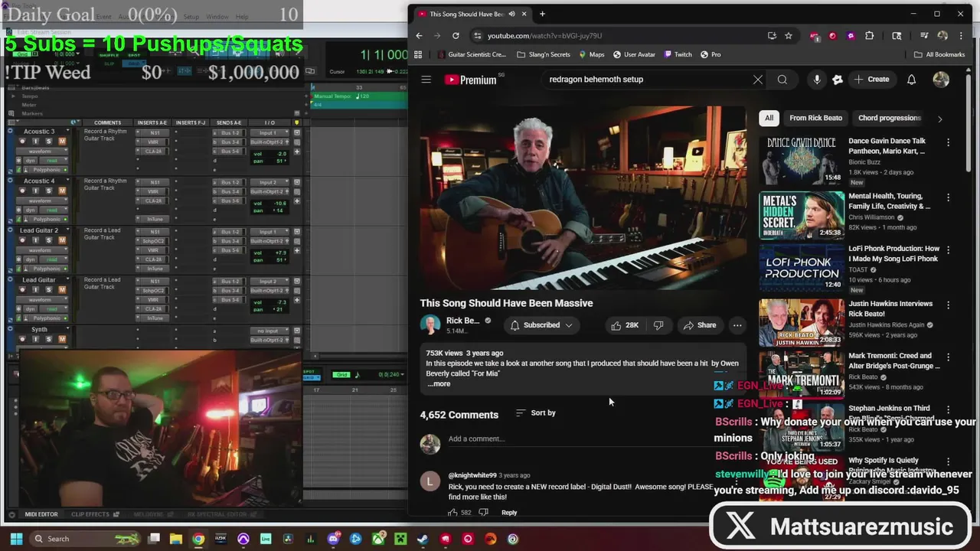Expand the video description with ...more
Viewport: 980px width, 551px height.
coord(439,383)
